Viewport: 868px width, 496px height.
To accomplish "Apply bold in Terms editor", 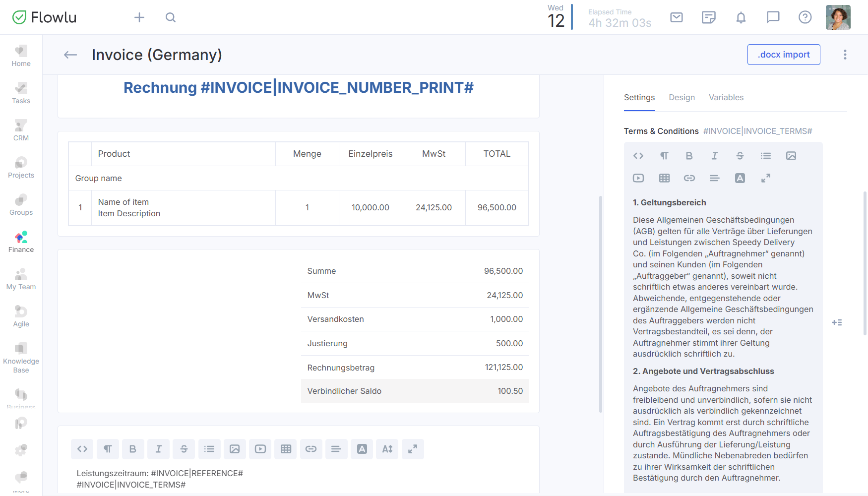I will tap(689, 156).
